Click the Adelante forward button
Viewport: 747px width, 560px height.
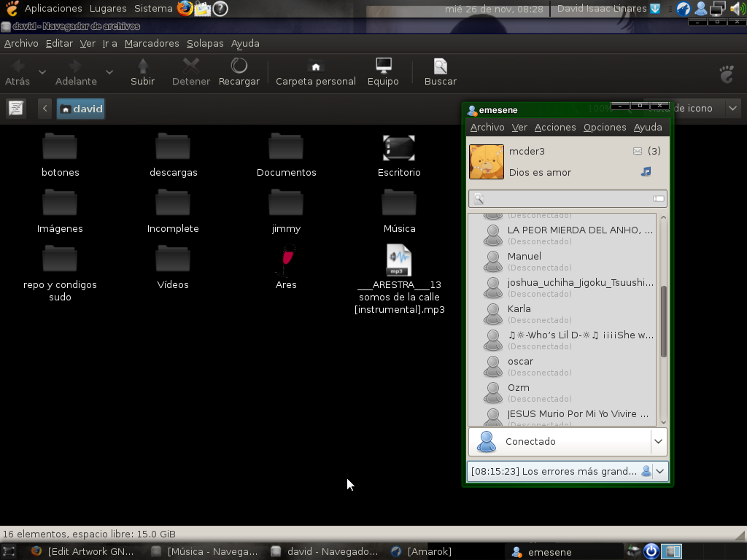point(76,72)
